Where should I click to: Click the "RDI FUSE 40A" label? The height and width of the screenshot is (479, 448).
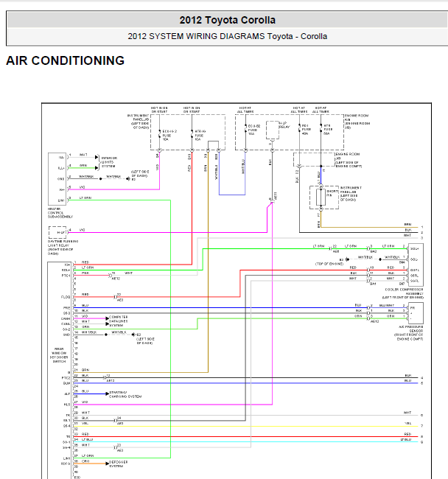point(305,130)
